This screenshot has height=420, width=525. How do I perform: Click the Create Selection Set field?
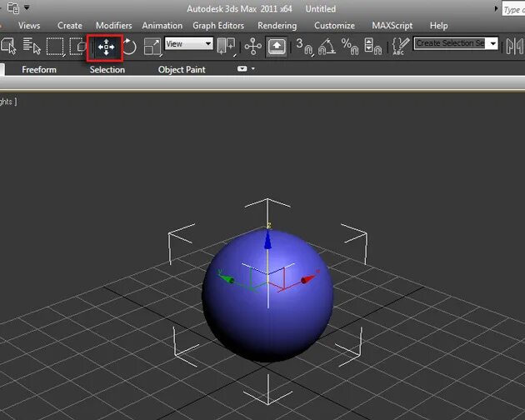(x=449, y=43)
